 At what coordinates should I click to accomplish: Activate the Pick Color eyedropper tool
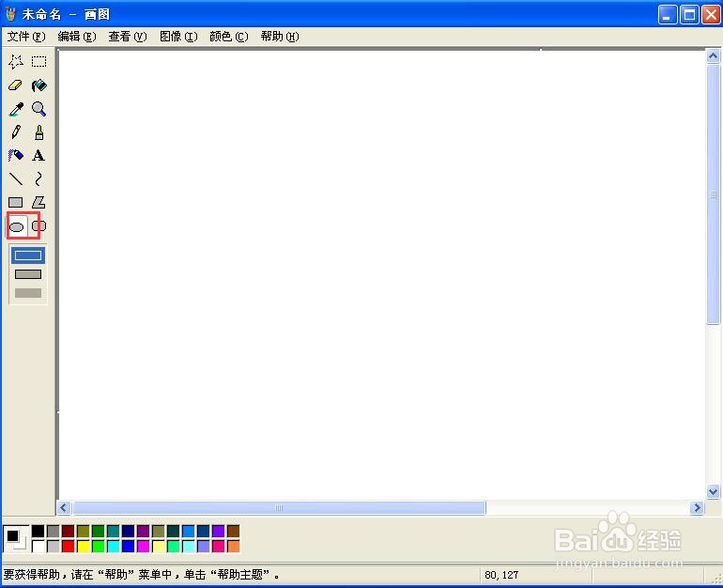point(16,109)
